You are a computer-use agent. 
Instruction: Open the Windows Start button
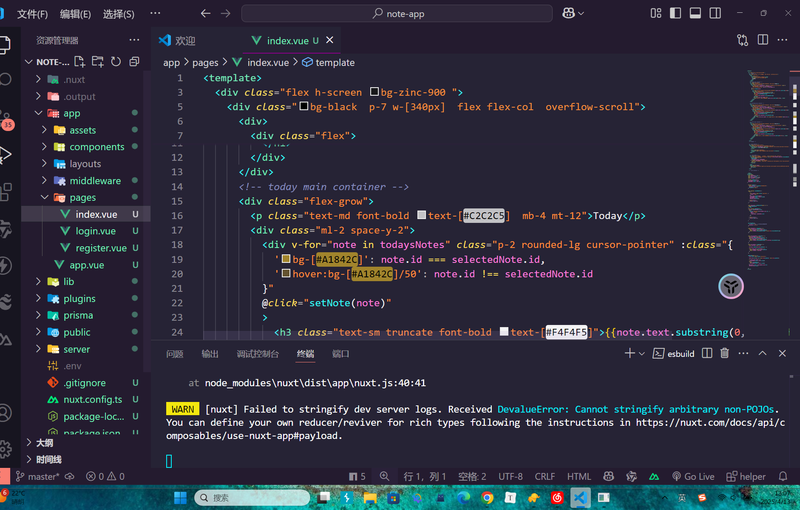click(x=180, y=498)
